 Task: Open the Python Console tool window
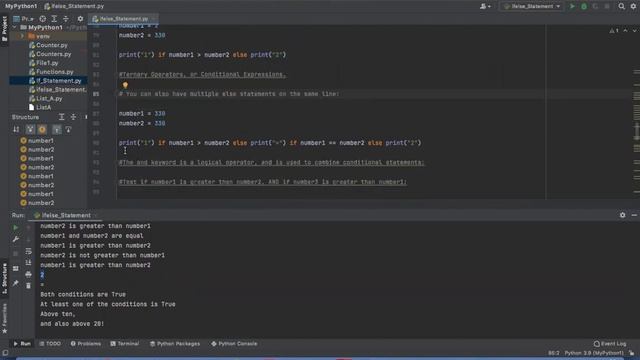[234, 344]
